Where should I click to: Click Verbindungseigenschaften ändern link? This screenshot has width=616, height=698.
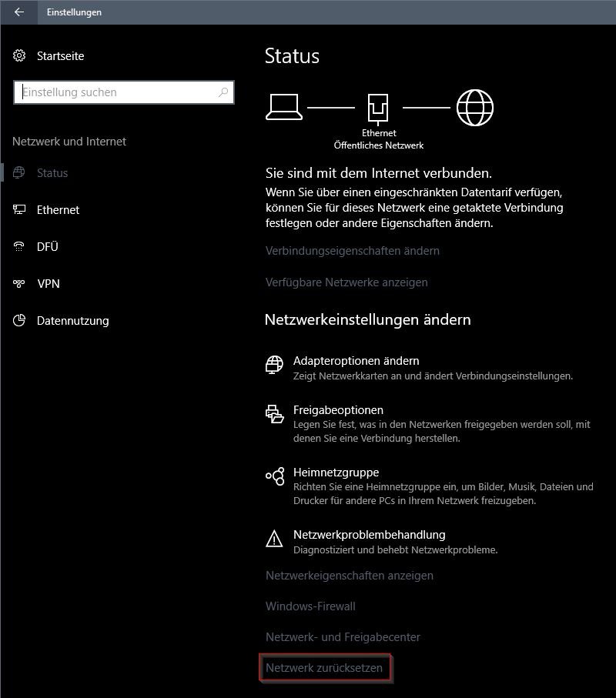click(x=353, y=251)
